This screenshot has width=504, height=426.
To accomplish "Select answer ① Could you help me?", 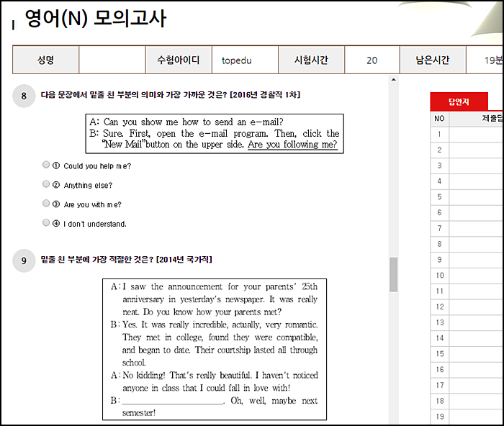I will point(46,165).
